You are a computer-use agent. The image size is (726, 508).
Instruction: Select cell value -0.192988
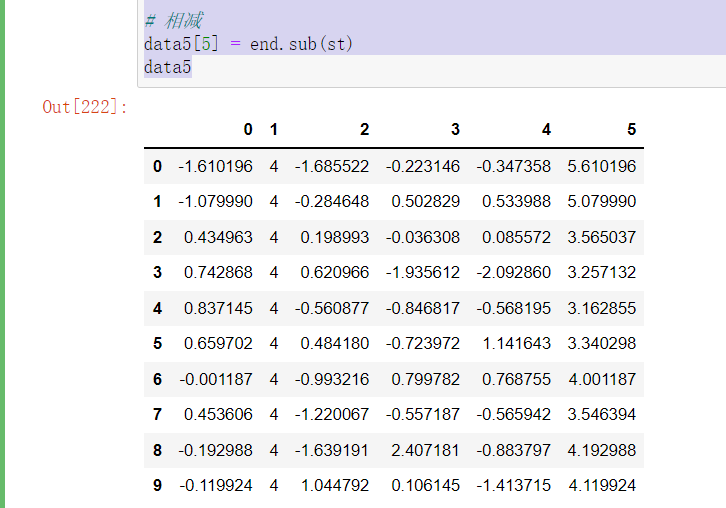point(216,450)
